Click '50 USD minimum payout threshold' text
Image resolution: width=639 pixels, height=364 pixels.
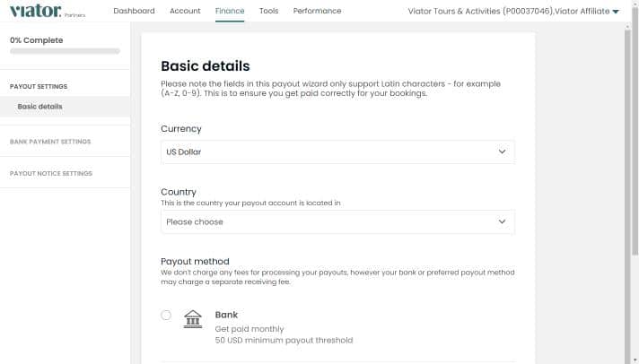284,341
